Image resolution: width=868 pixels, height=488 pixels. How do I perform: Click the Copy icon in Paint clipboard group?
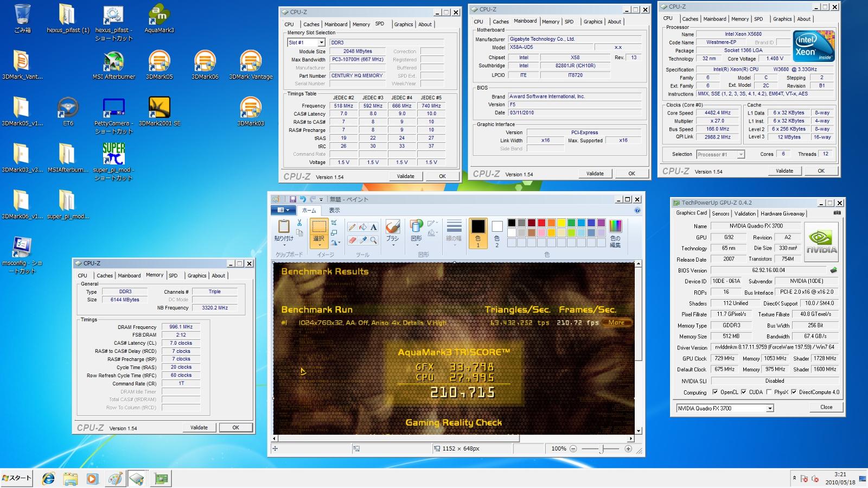[299, 233]
